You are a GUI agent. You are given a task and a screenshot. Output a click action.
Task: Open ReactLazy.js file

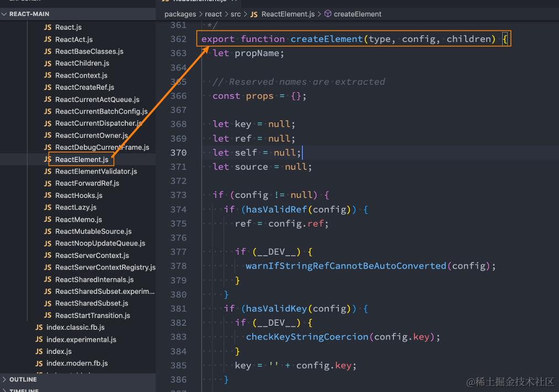tap(76, 207)
